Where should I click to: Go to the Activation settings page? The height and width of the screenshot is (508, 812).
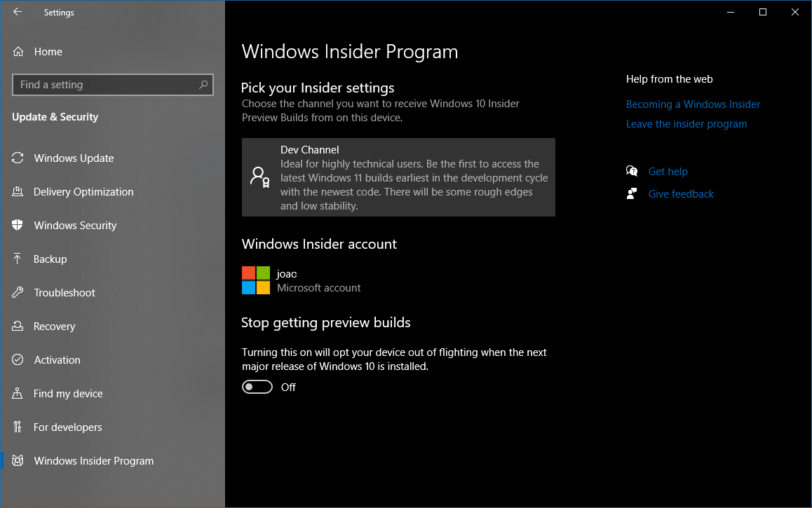[57, 360]
